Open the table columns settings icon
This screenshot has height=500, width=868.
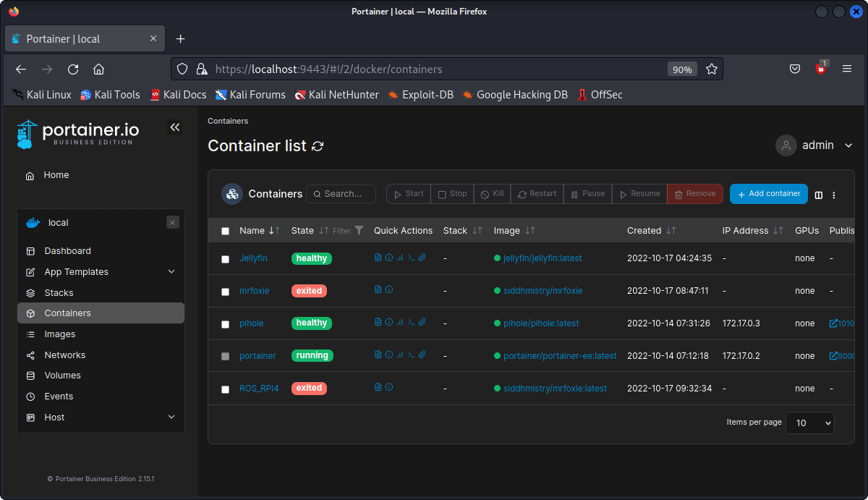[819, 195]
